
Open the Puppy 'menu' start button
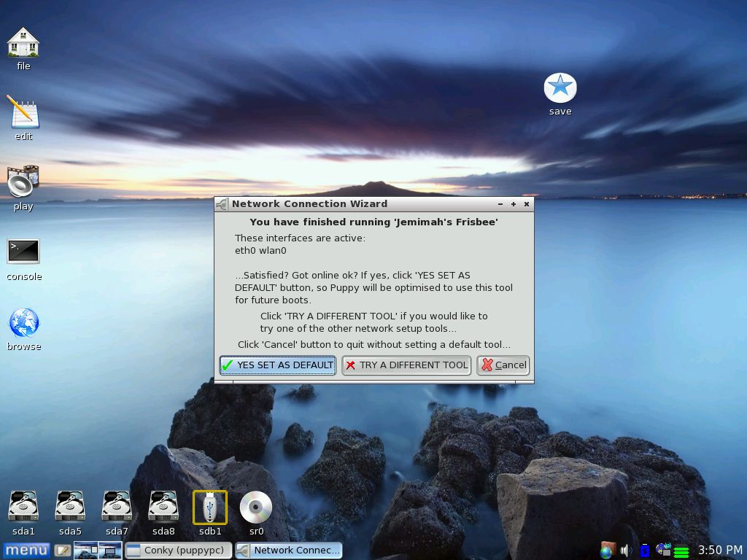(x=26, y=551)
